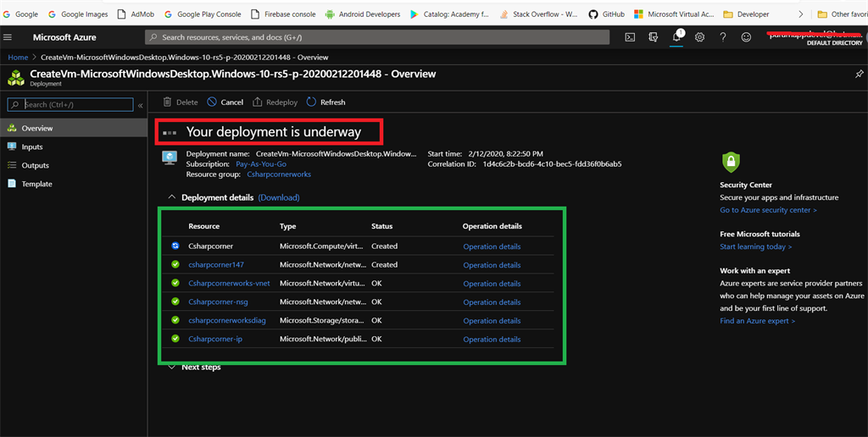Click the green check beside Csharpcornerworks-vnet
This screenshot has height=437, width=868.
(175, 283)
